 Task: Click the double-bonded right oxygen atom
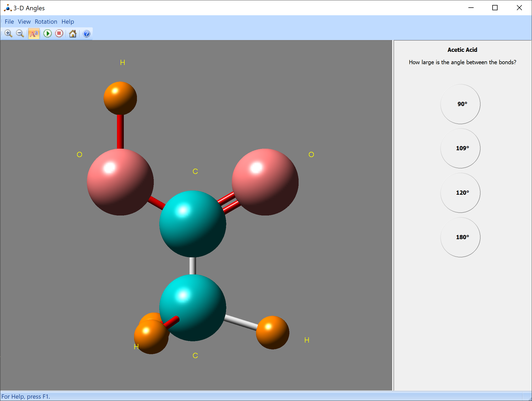click(265, 182)
